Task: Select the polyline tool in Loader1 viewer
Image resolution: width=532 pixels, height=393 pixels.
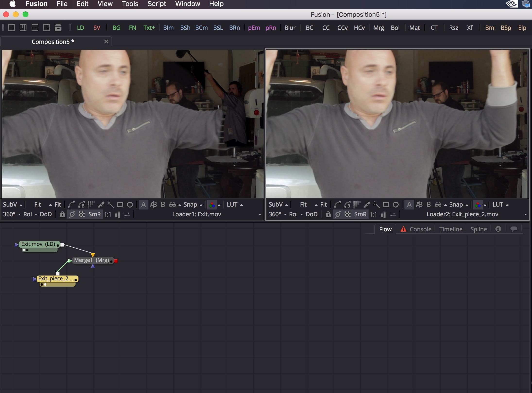Action: pos(71,205)
